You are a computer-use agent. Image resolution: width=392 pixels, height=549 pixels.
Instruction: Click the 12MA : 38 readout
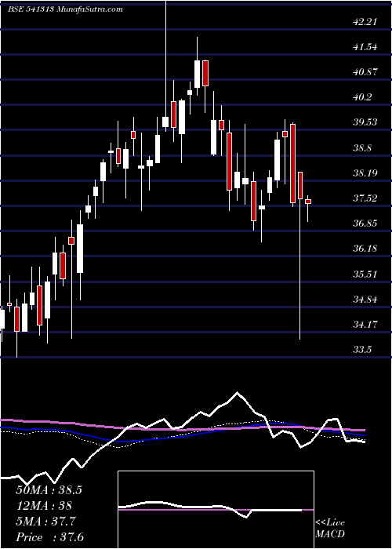[x=44, y=506]
